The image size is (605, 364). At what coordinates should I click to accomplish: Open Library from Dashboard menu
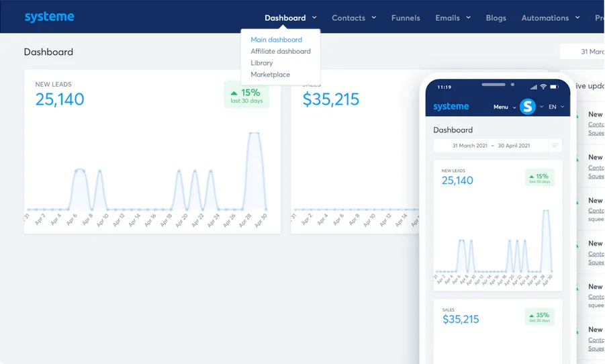[x=262, y=63]
